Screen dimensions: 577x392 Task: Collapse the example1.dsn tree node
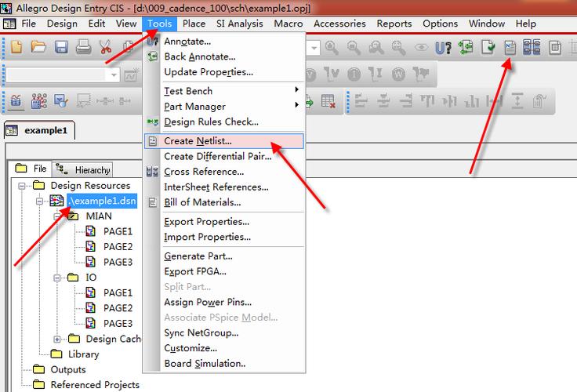coord(39,201)
